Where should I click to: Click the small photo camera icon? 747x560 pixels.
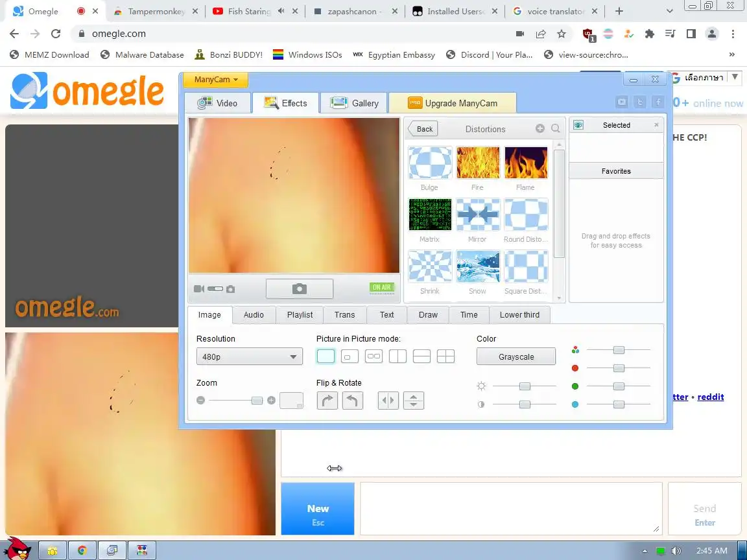[x=231, y=289]
